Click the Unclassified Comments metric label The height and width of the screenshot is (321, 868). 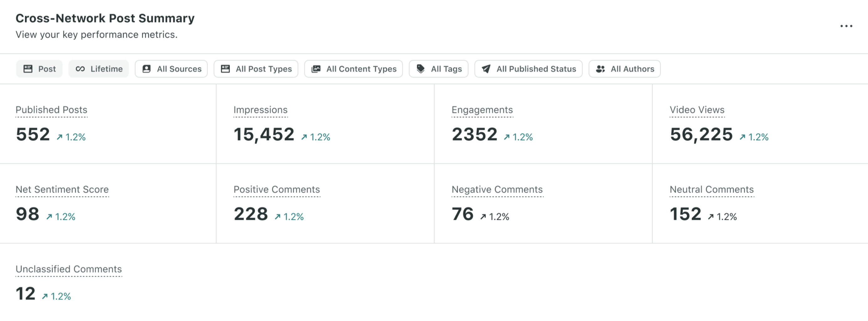68,269
